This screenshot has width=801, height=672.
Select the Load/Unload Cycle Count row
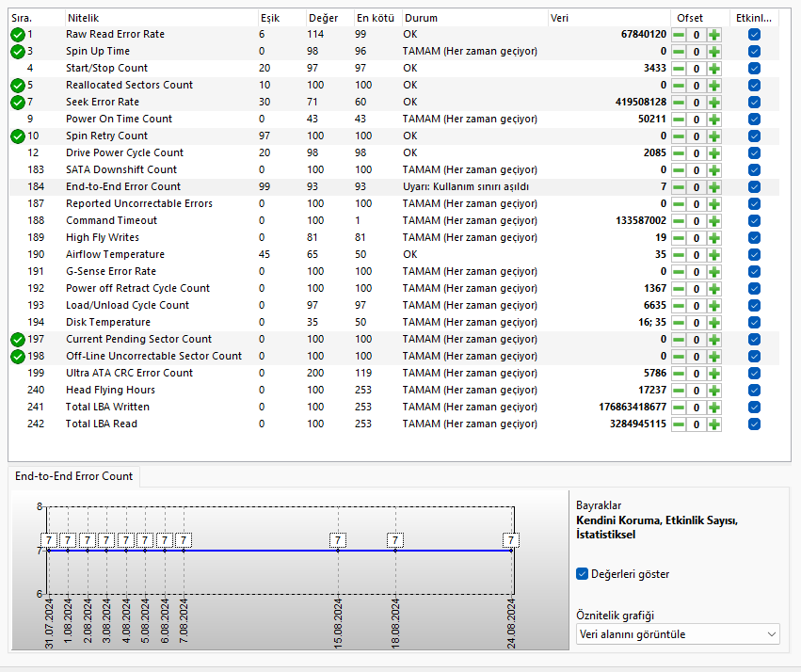point(394,305)
